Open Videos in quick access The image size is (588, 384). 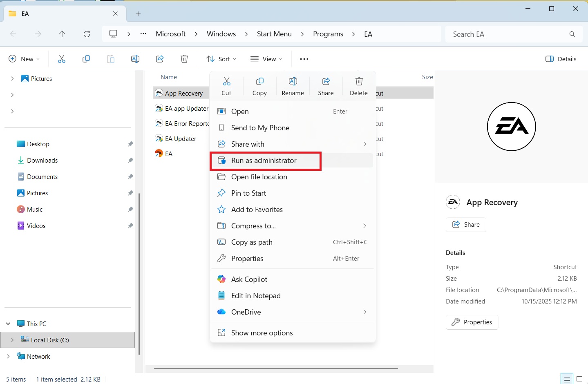36,226
